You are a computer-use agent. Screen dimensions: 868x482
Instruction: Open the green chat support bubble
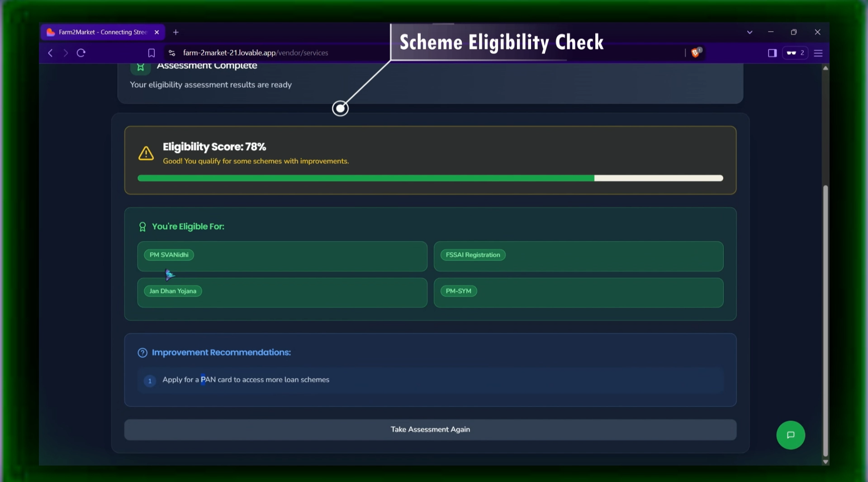[x=790, y=435]
